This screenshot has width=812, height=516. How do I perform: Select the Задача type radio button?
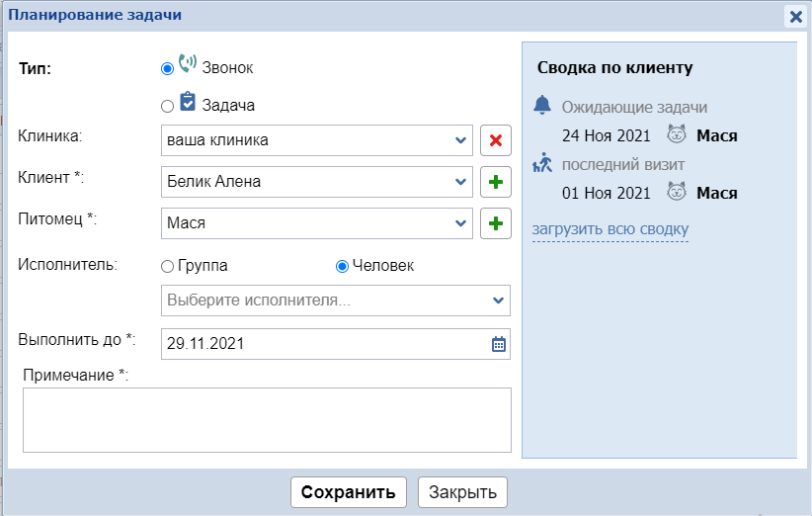point(167,106)
